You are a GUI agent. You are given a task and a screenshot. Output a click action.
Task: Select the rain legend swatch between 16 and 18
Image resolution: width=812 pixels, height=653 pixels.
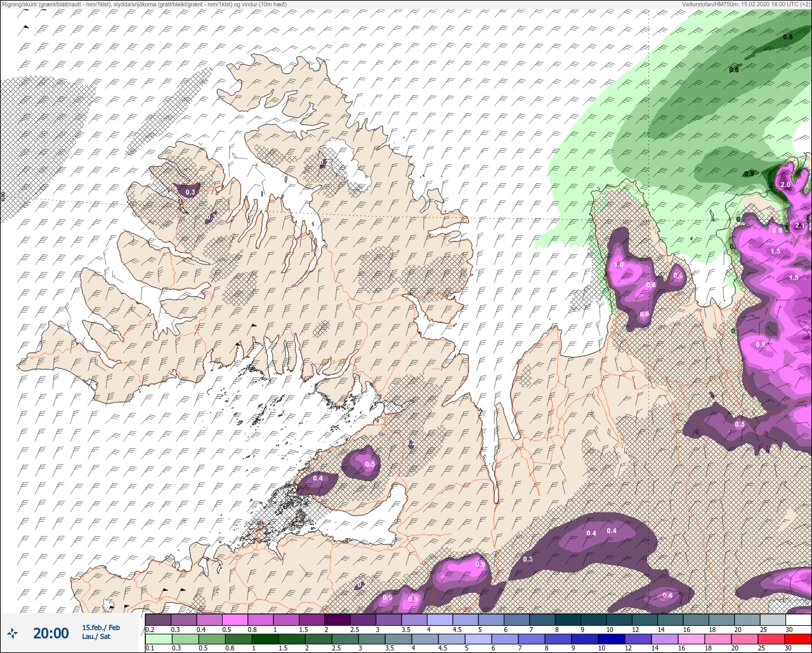coord(692,639)
